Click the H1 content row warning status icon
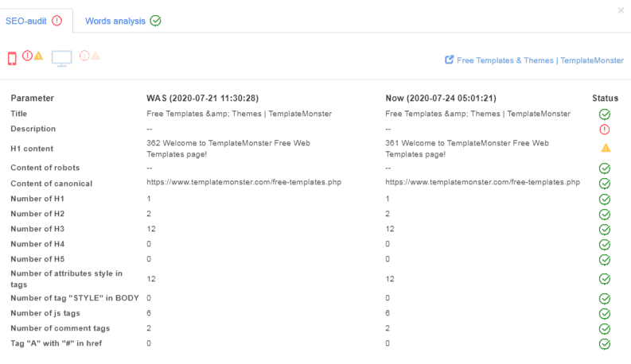This screenshot has width=631, height=364. (606, 149)
